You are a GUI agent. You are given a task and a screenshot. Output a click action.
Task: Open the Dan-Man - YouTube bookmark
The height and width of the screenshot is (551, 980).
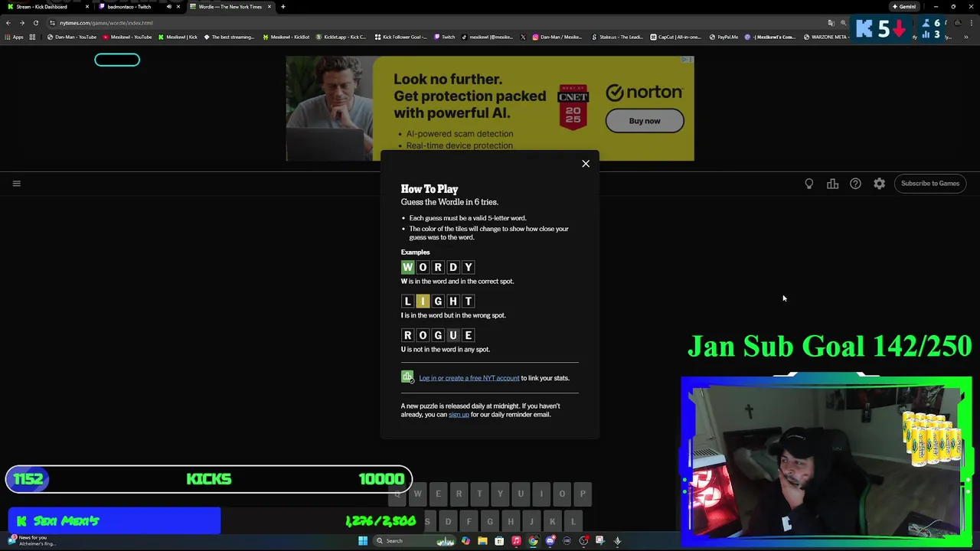72,37
